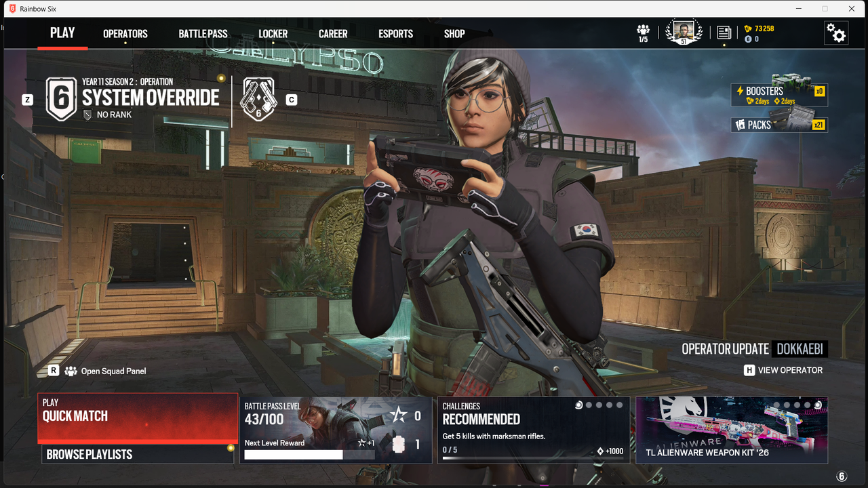Viewport: 868px width, 488px height.
Task: Click the Renown currency balance 73258
Action: pos(759,28)
